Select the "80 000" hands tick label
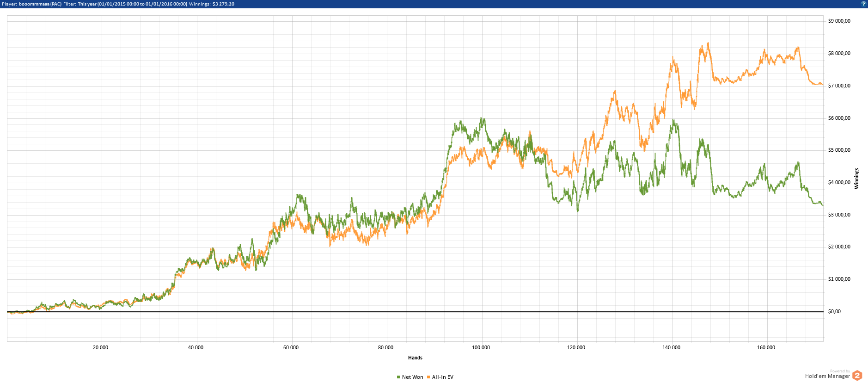The image size is (868, 383). 385,347
